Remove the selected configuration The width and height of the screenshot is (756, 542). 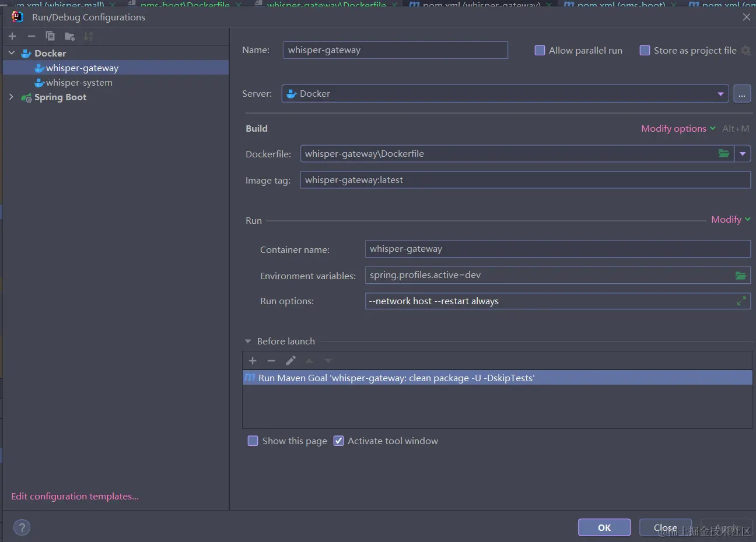[32, 36]
